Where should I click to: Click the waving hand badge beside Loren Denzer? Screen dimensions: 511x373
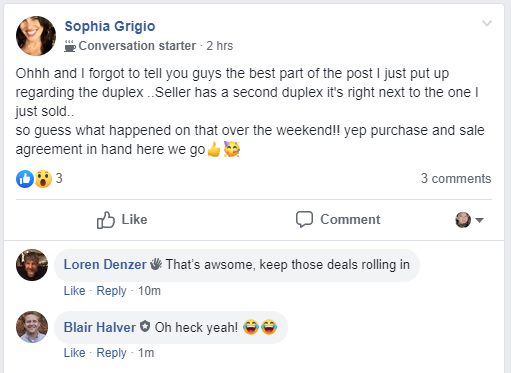(156, 264)
